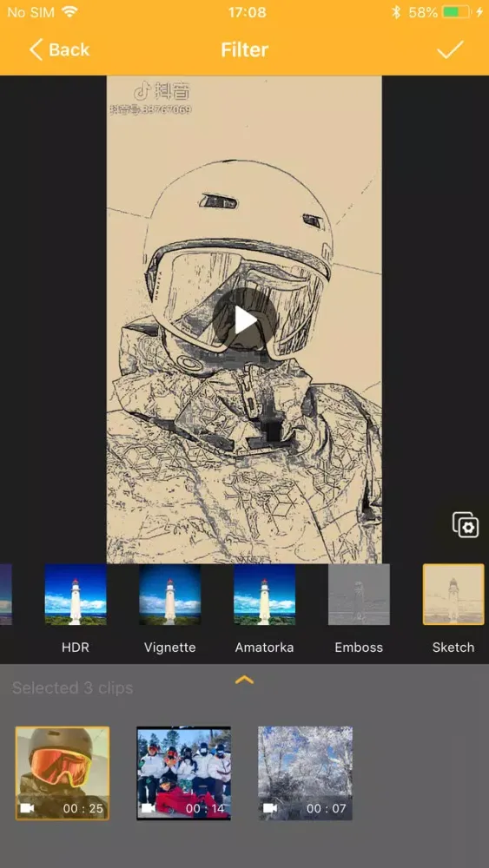Tap the Emboss filter label

click(x=359, y=648)
